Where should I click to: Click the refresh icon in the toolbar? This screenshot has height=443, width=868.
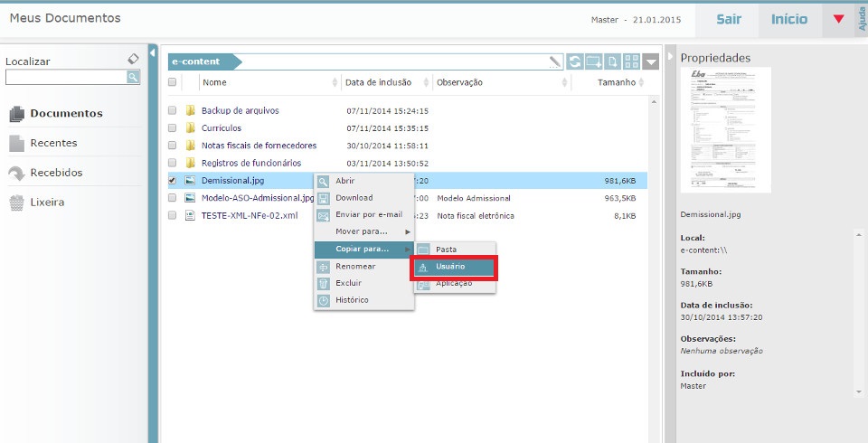pyautogui.click(x=575, y=61)
